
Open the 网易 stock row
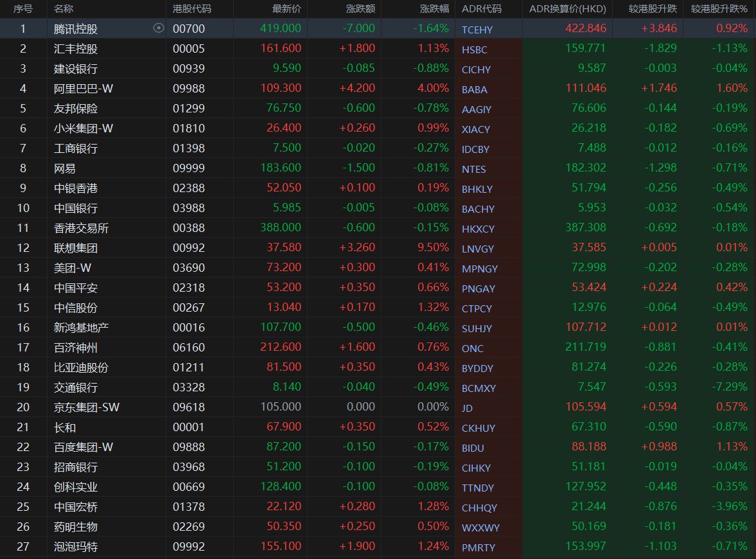378,168
